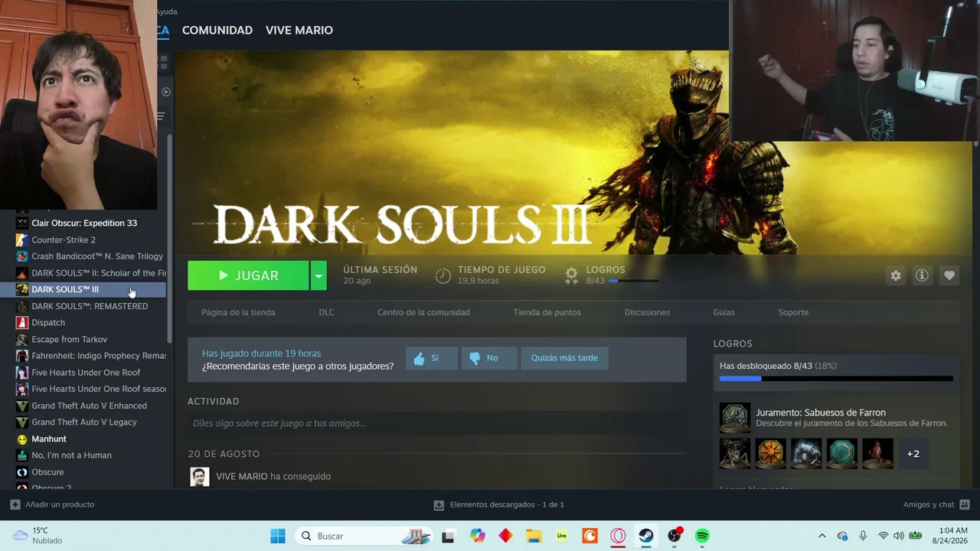Open Wi-Fi network settings in system tray
The height and width of the screenshot is (551, 980).
pos(883,536)
